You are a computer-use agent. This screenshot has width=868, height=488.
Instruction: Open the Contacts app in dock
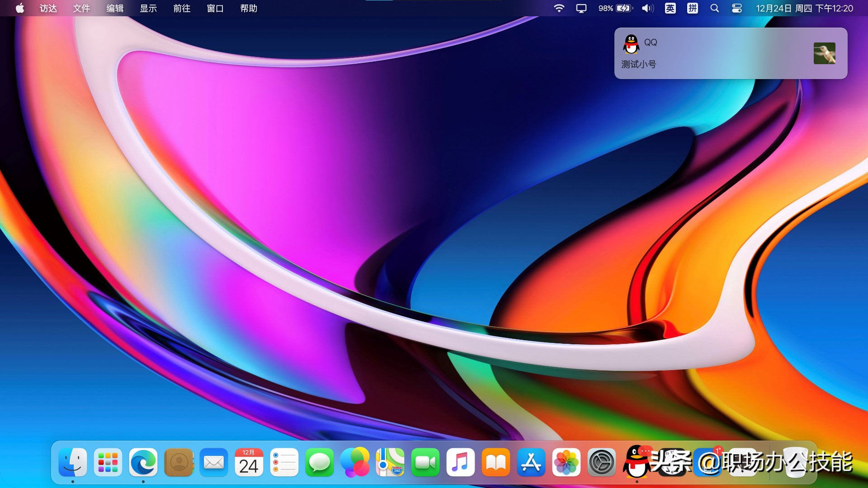click(x=179, y=462)
